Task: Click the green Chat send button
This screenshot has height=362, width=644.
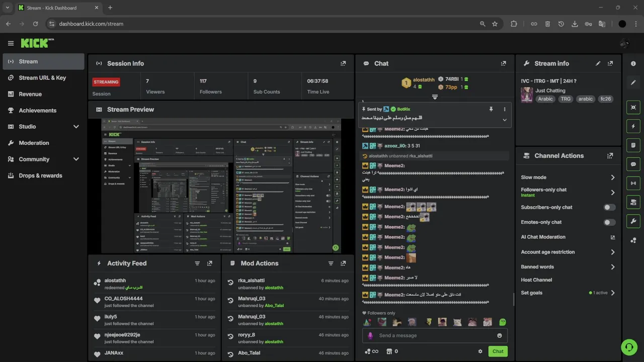Action: coord(498,351)
